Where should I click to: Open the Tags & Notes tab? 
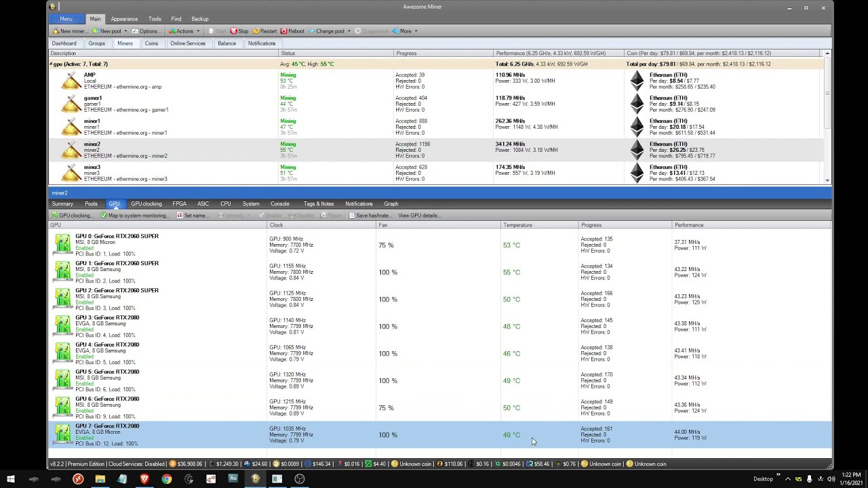point(319,204)
